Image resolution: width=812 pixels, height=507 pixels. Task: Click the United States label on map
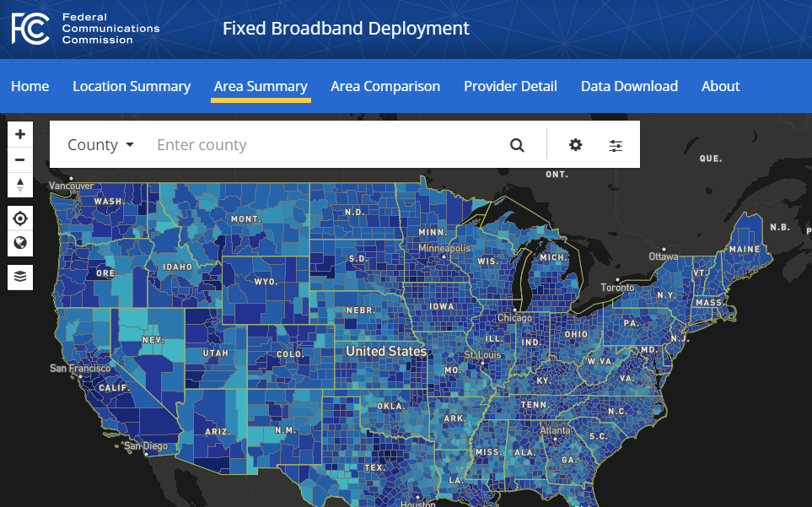click(386, 351)
